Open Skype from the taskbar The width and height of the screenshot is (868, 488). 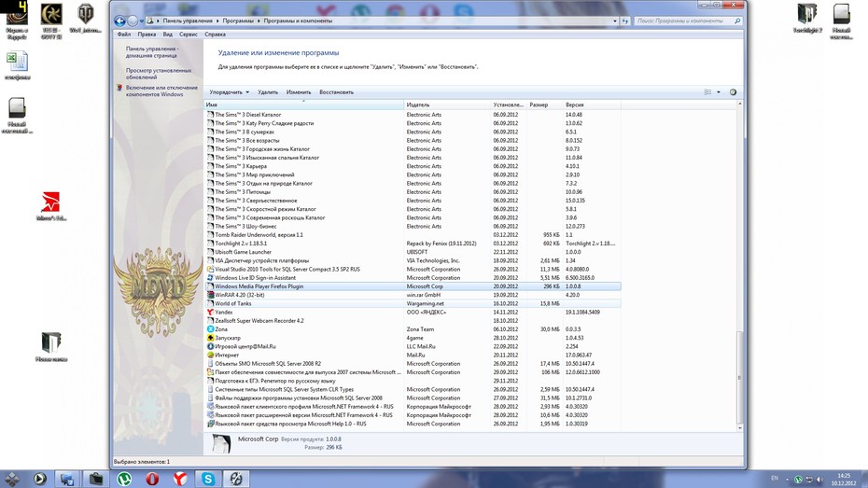208,480
